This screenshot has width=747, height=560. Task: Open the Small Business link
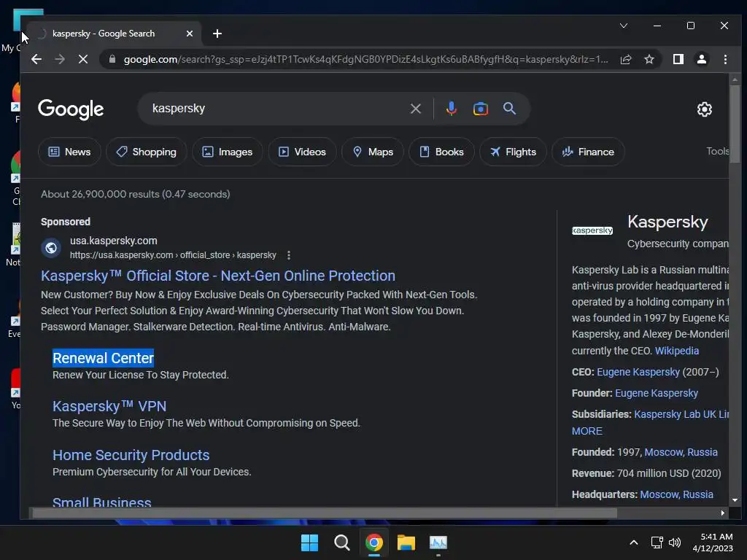tap(102, 502)
